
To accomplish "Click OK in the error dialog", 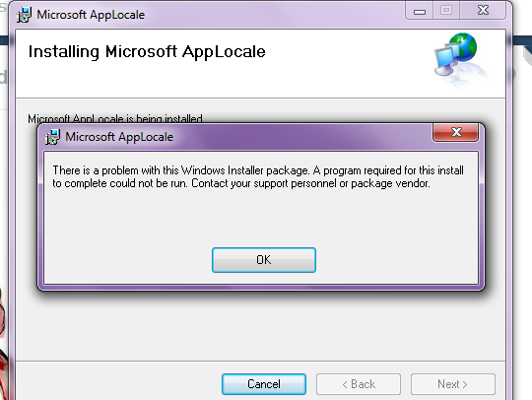I will 264,260.
